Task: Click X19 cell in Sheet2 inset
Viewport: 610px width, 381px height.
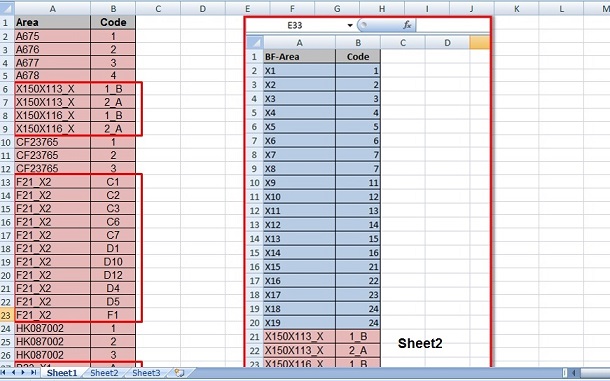Action: [299, 323]
